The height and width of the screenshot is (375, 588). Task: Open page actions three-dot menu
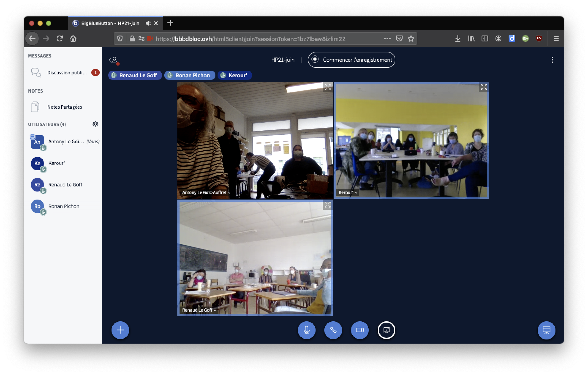point(387,38)
